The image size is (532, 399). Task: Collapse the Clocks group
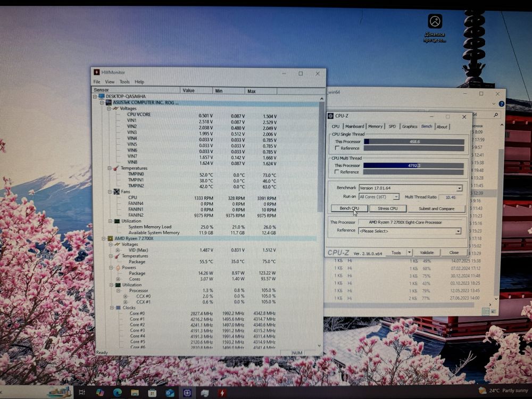click(112, 307)
